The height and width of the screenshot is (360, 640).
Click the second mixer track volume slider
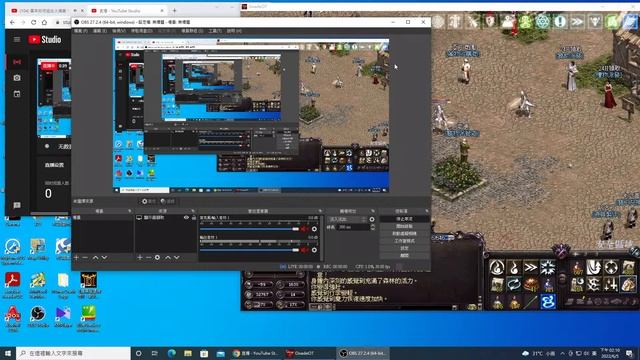249,250
